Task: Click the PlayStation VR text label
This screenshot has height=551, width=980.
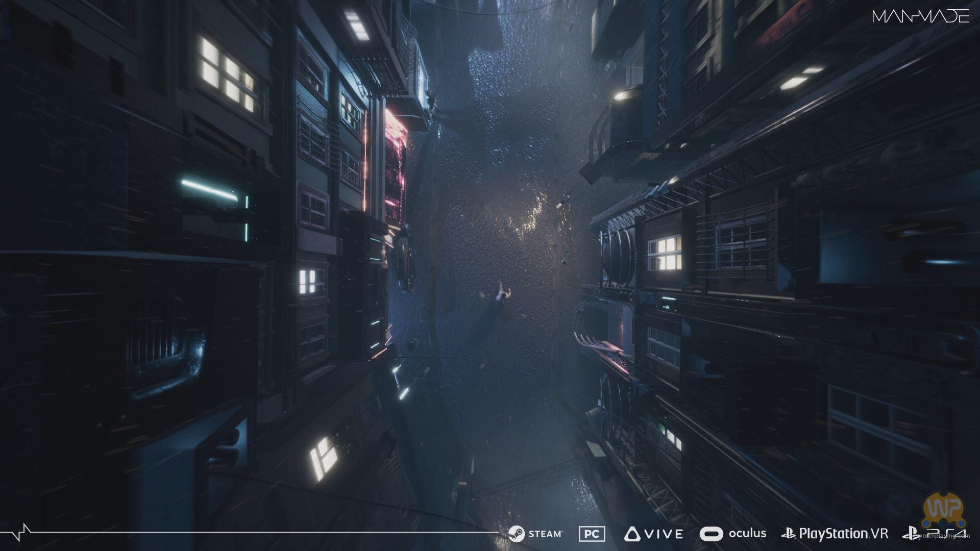Action: pos(843,534)
